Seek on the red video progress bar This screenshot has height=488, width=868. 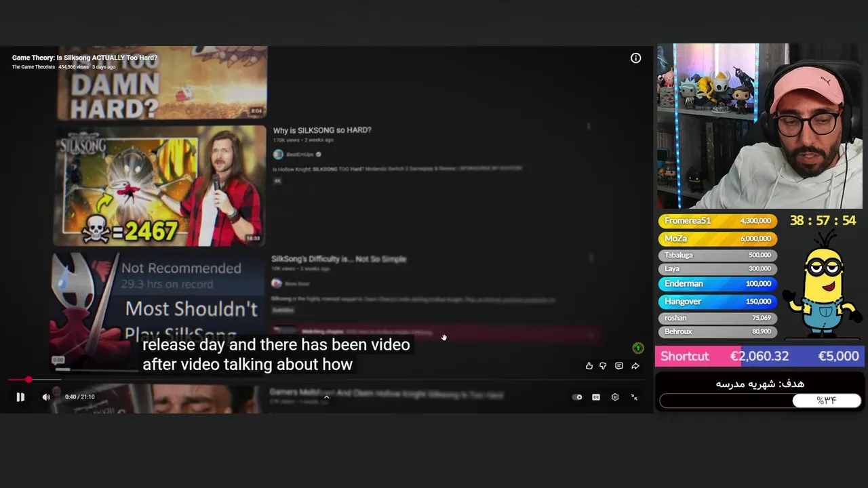(325, 380)
